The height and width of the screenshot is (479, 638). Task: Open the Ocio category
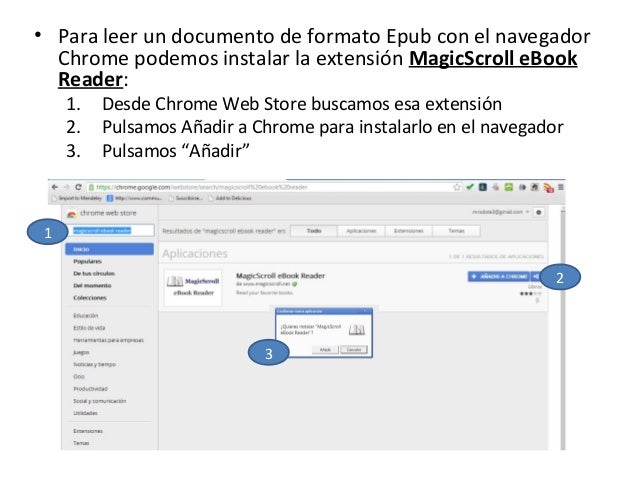pos(79,377)
